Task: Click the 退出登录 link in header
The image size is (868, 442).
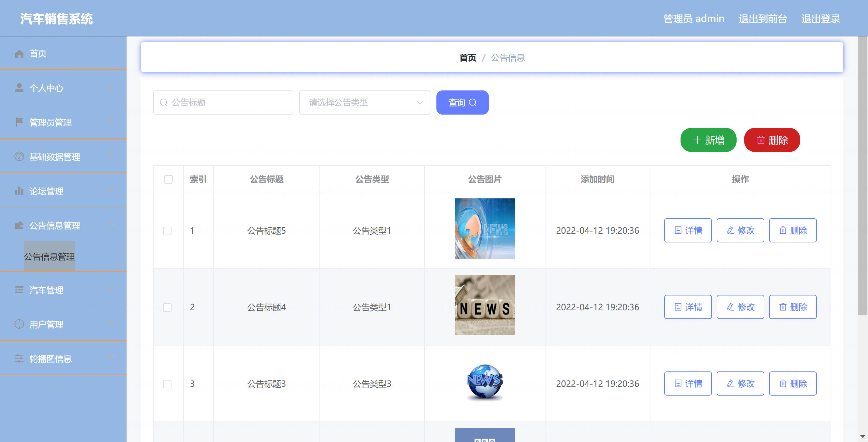Action: click(821, 19)
